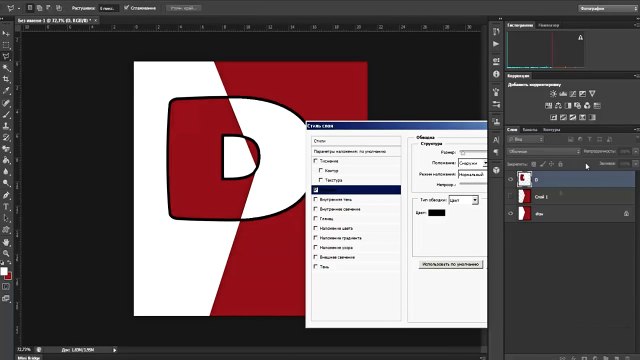Select the Rectangular Marquee tool

click(6, 45)
